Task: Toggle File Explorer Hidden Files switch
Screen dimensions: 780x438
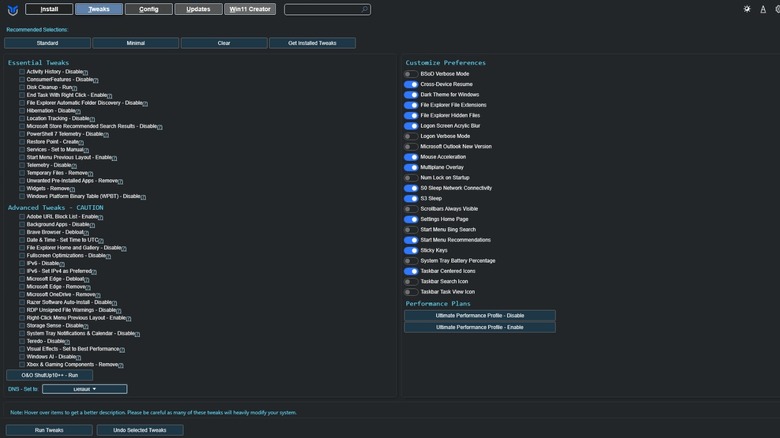Action: (411, 115)
